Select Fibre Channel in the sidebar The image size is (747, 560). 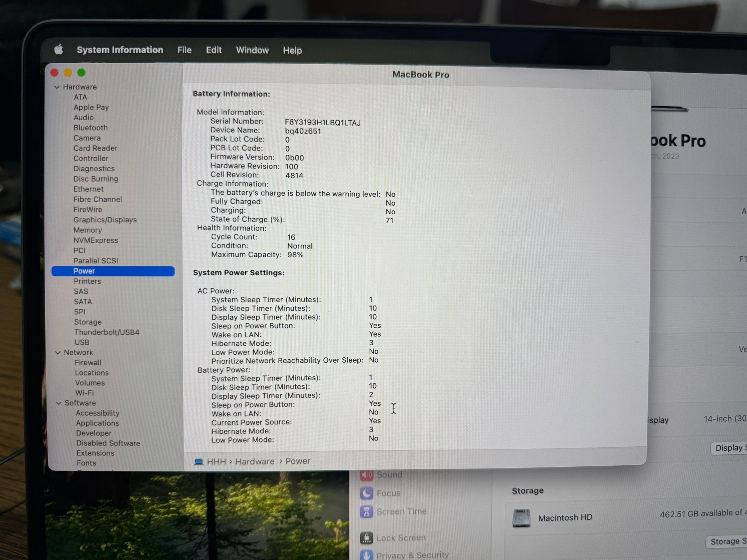click(98, 199)
